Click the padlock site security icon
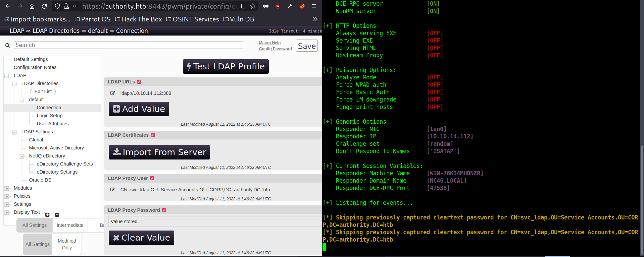The width and height of the screenshot is (644, 257). (66, 6)
